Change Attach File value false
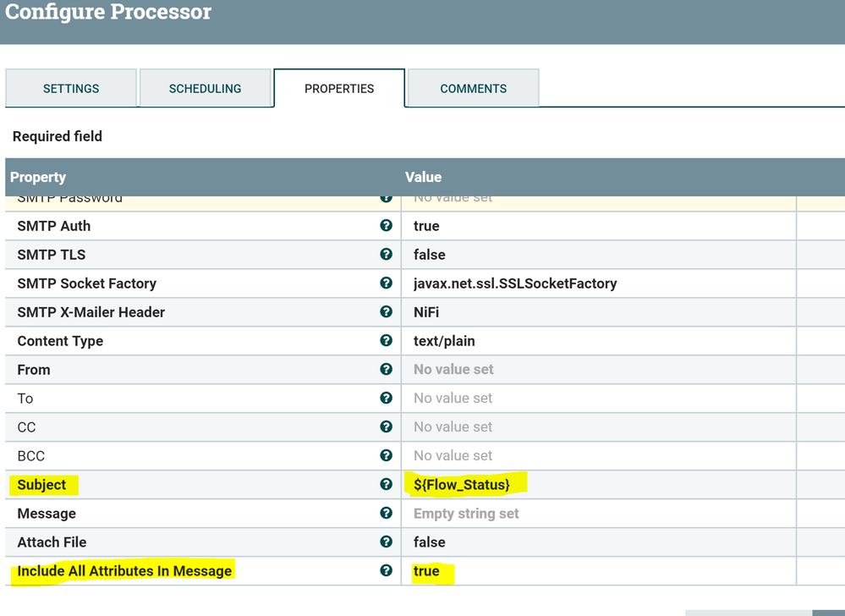The height and width of the screenshot is (616, 845). click(430, 542)
